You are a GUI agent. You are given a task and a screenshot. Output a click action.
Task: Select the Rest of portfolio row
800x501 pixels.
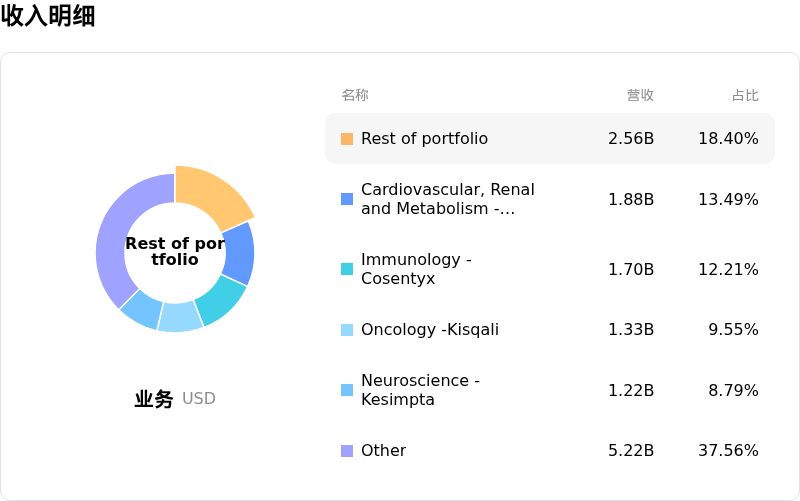coord(549,138)
